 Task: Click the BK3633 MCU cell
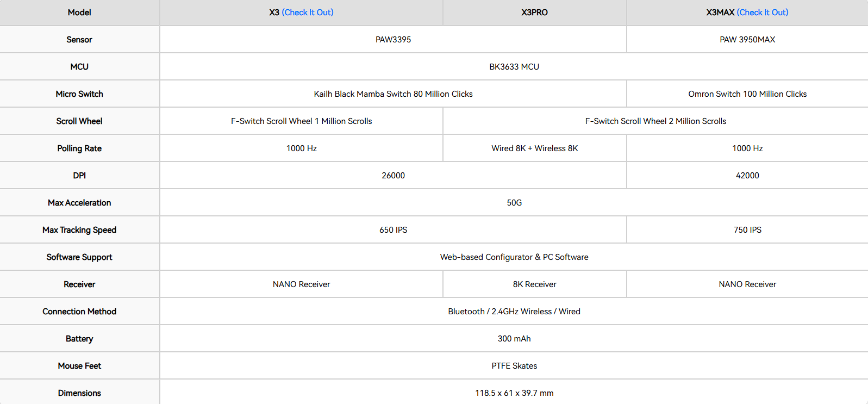(x=514, y=67)
